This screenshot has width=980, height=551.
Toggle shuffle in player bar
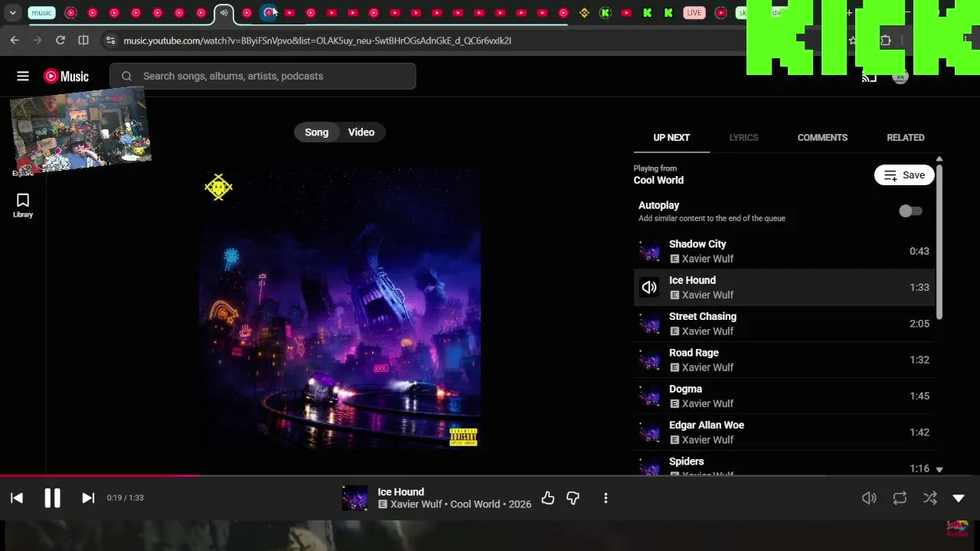pos(930,498)
